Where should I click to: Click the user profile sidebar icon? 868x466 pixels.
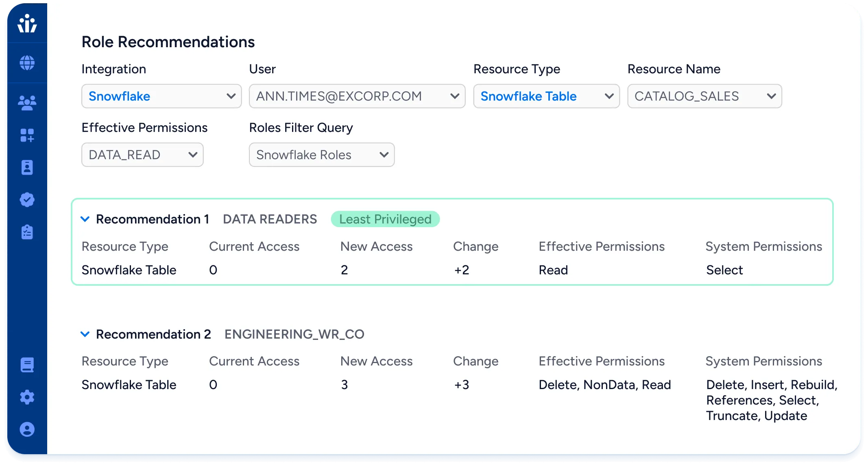(x=27, y=429)
